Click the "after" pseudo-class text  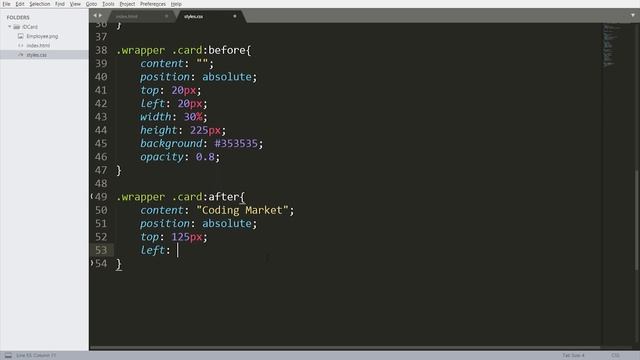point(224,197)
